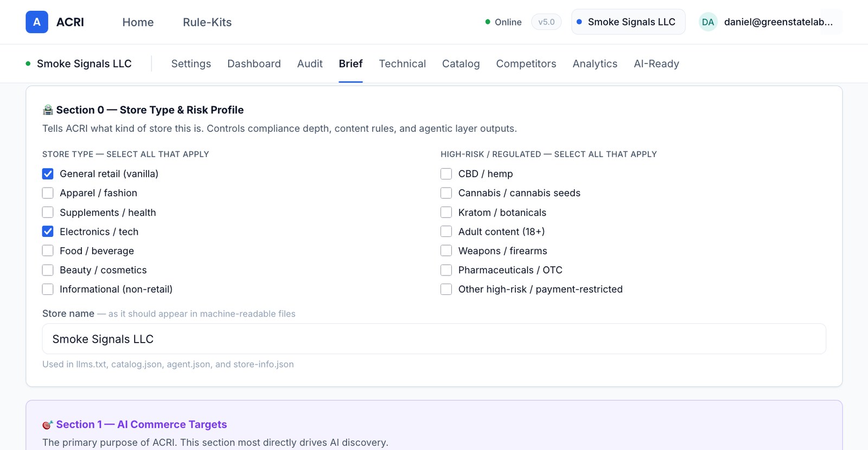Open the Analytics tab
Image resolution: width=868 pixels, height=450 pixels.
point(595,64)
